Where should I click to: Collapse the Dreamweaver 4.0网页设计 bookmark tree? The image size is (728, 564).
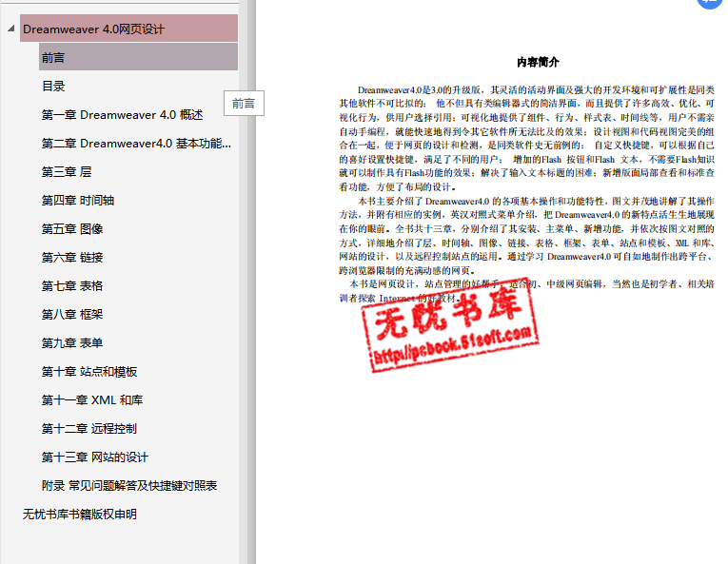click(x=10, y=29)
